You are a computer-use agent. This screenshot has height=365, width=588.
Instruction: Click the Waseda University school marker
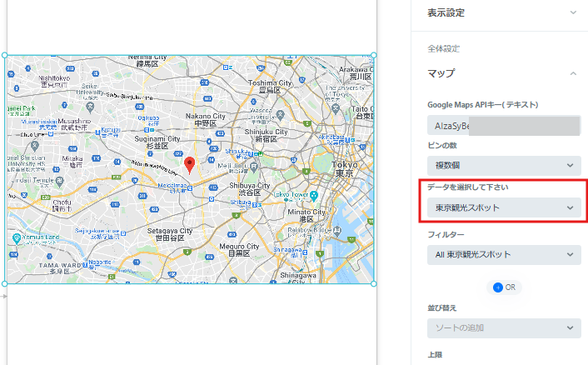point(280,114)
